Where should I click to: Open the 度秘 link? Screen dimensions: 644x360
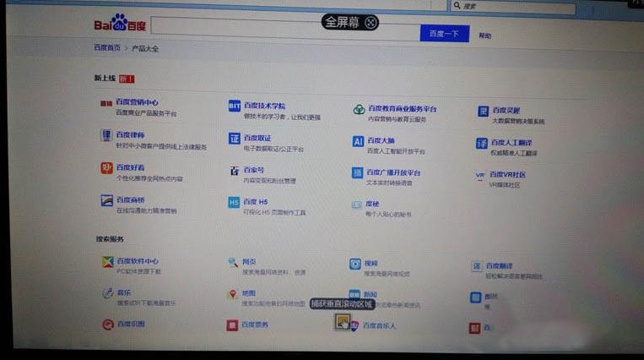(372, 204)
